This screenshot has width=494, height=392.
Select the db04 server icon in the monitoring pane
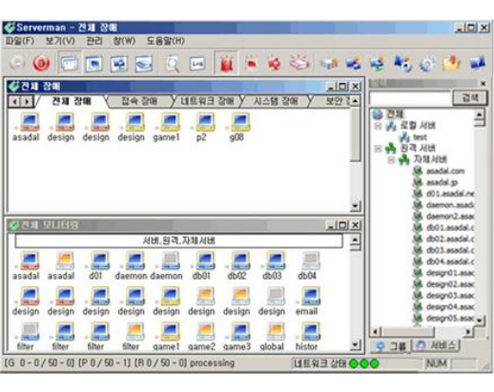[x=307, y=266]
